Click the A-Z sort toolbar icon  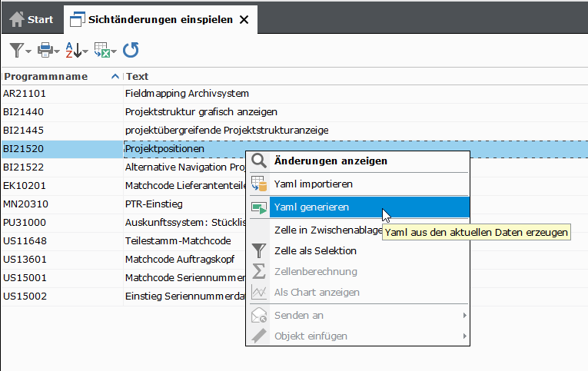(x=72, y=51)
